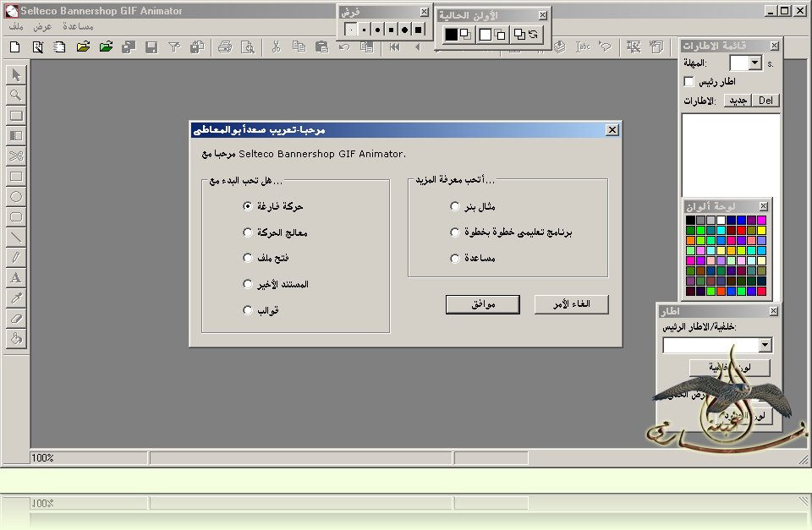Select the حركة فارغة radio option

248,206
